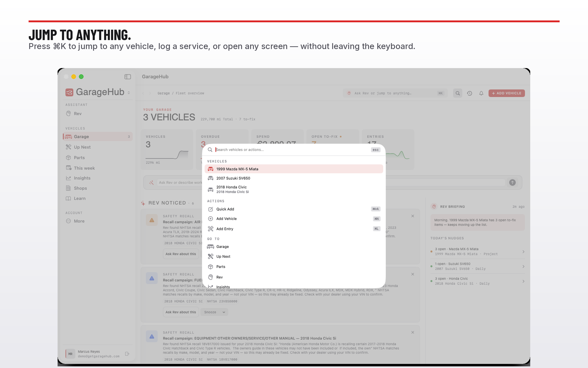
Task: Click the Add Vehicle red button
Action: (507, 93)
